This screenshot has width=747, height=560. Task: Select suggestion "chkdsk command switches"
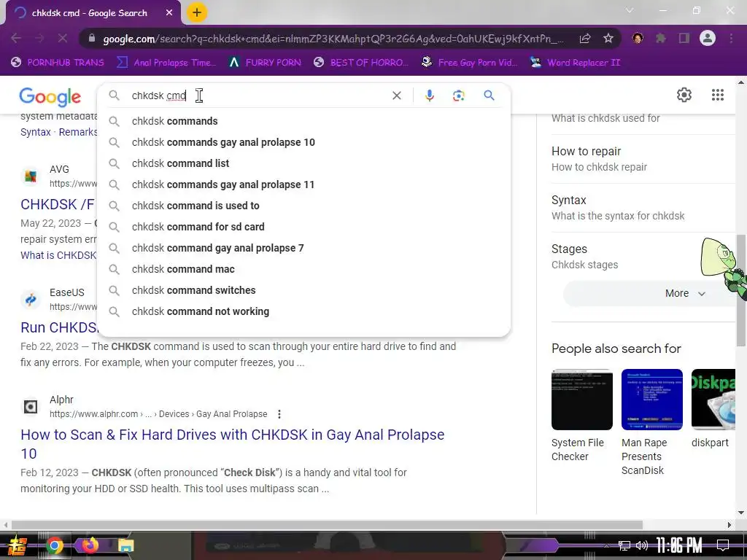[304, 290]
